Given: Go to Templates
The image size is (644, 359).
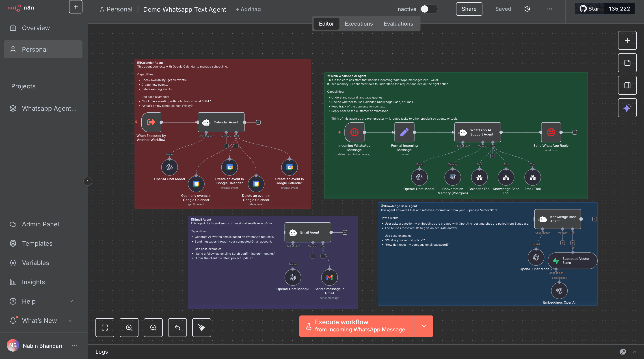Looking at the screenshot, I should pyautogui.click(x=43, y=243).
